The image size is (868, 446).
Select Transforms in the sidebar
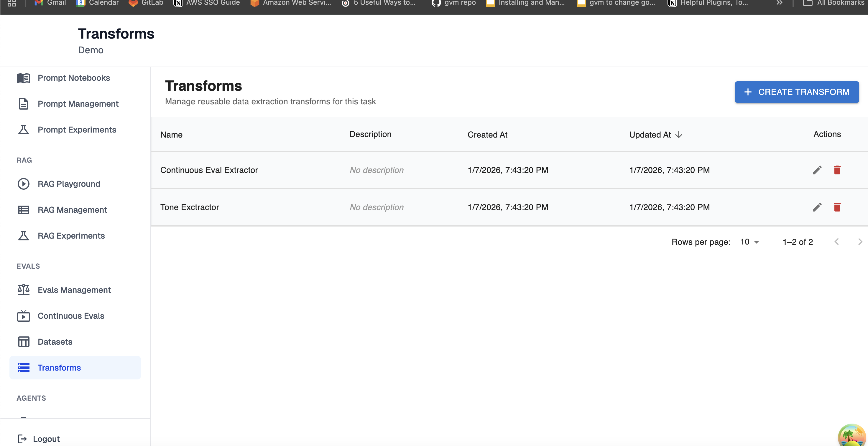click(59, 368)
